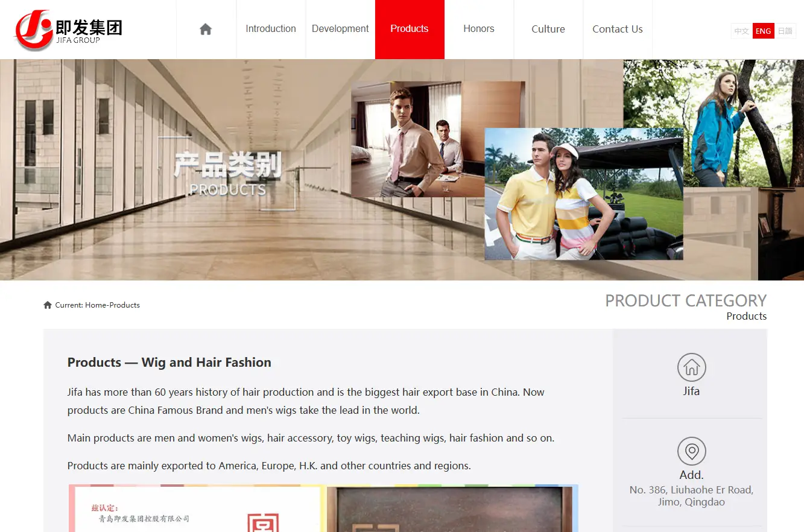Open the Culture section
The height and width of the screenshot is (532, 804).
[x=548, y=29]
